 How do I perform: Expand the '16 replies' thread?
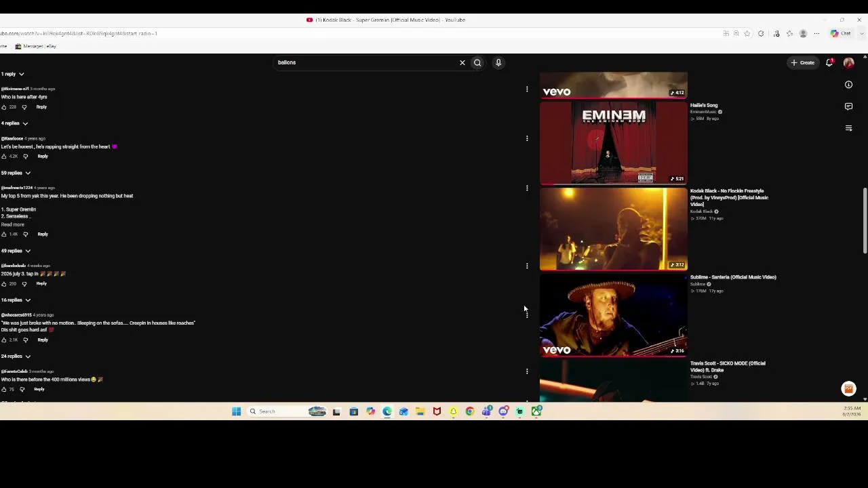tap(16, 300)
